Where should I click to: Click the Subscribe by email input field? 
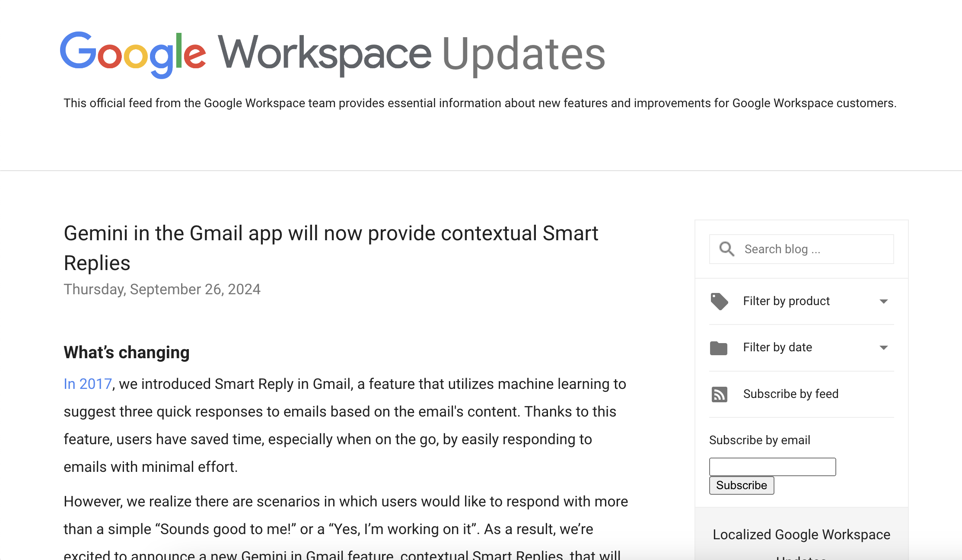(772, 467)
